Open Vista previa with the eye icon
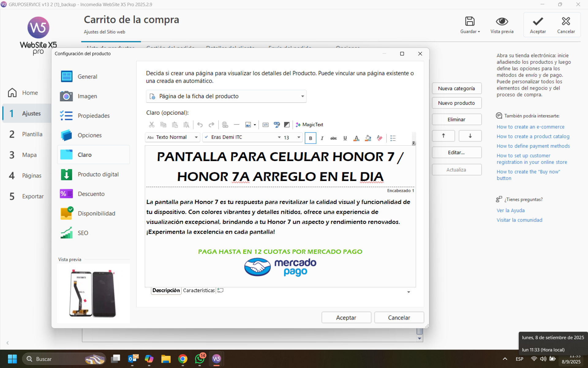The width and height of the screenshot is (588, 368). click(502, 25)
